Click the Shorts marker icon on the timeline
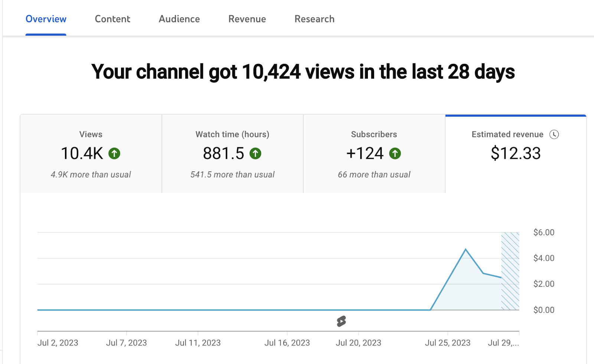The image size is (594, 364). tap(341, 321)
